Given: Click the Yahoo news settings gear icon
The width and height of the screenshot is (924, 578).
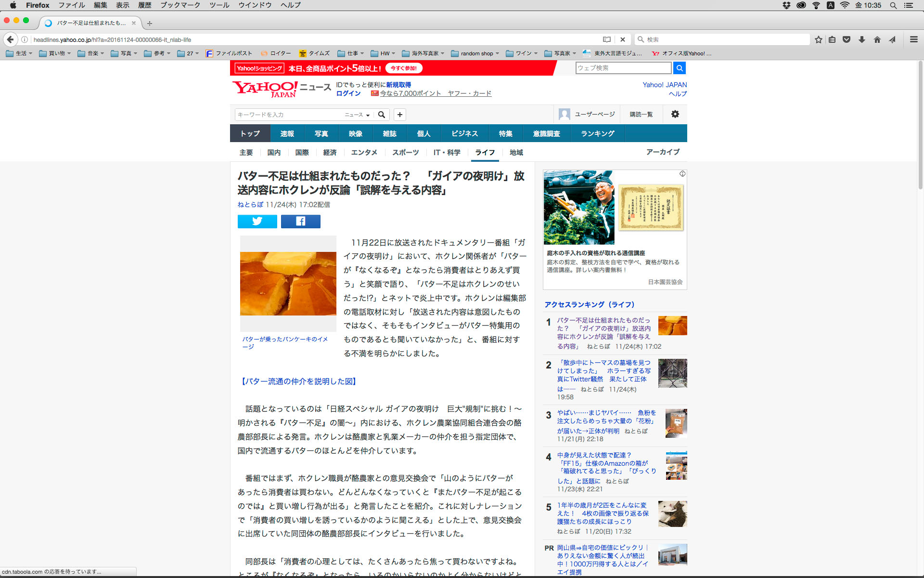Looking at the screenshot, I should [x=675, y=114].
